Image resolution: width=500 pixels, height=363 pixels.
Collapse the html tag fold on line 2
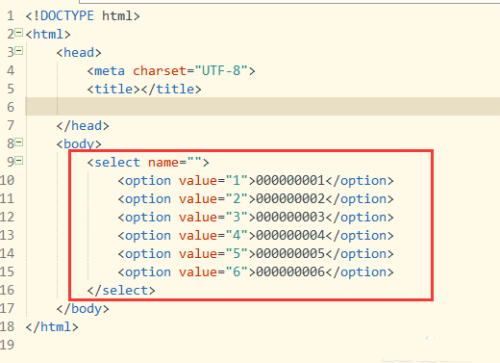[19, 33]
